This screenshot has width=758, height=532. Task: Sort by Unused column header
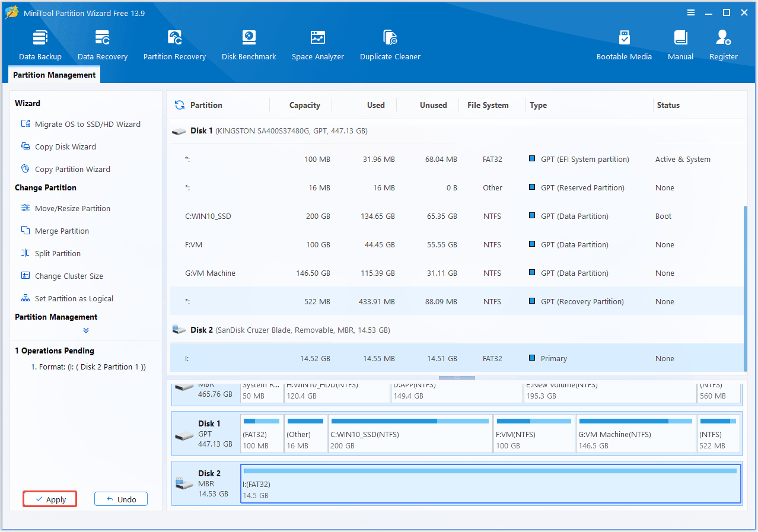coord(434,105)
